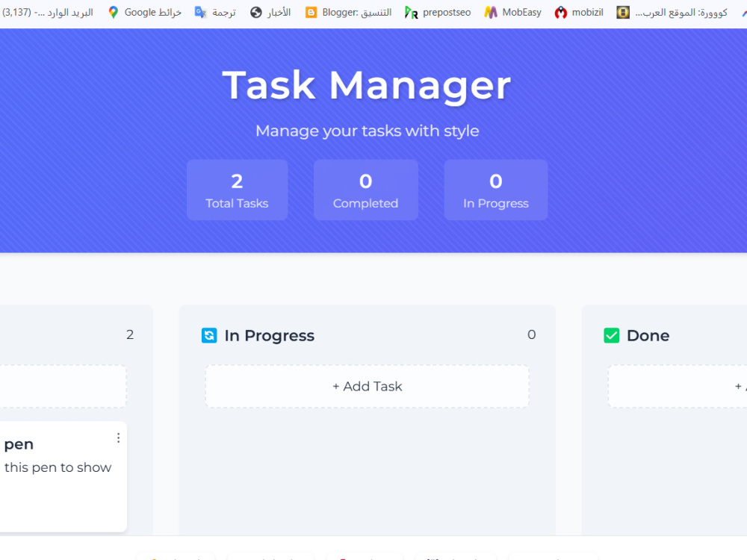Open the Google Maps bookmark
Screen dimensions: 747x560
145,13
